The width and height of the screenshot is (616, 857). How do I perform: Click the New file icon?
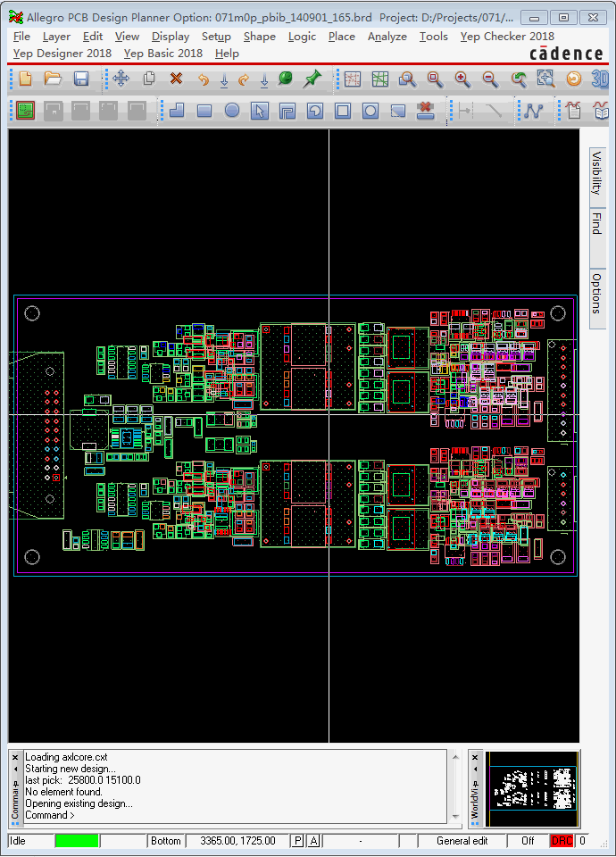pyautogui.click(x=25, y=79)
